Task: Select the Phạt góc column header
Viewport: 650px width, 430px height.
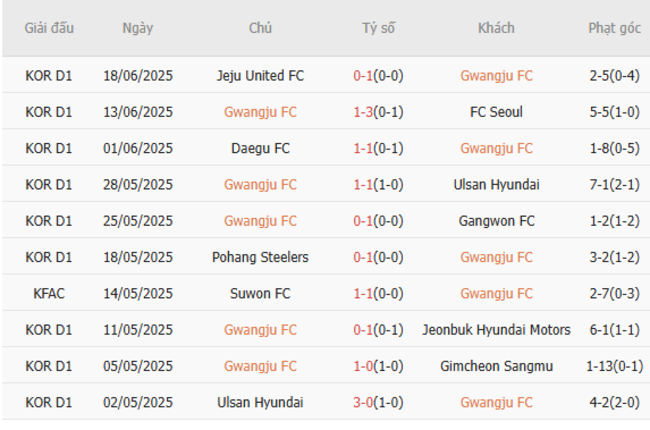Action: (x=615, y=28)
